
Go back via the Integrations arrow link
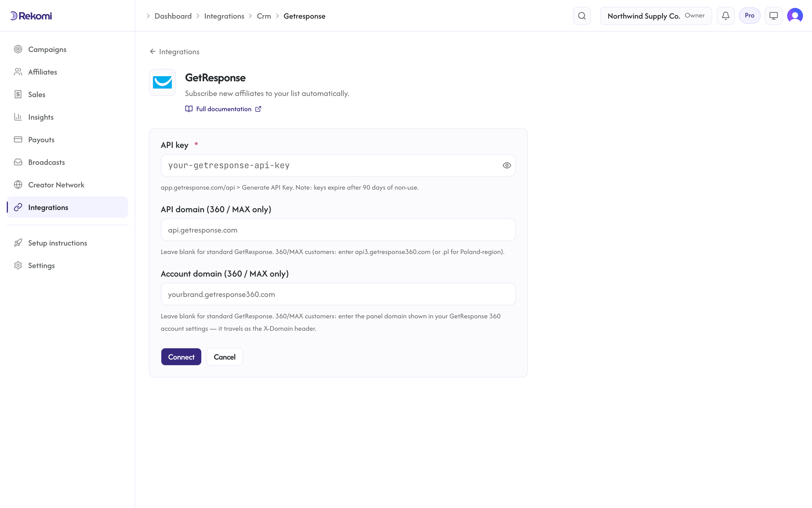[x=175, y=51]
